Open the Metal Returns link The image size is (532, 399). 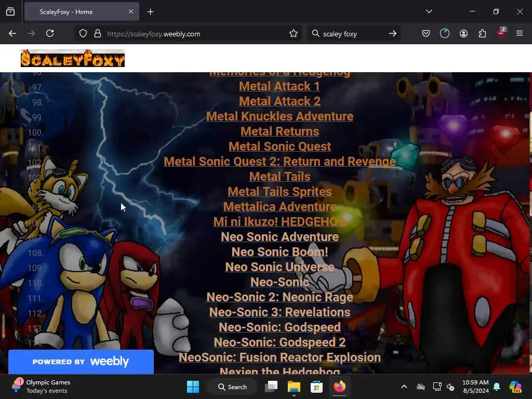click(280, 131)
